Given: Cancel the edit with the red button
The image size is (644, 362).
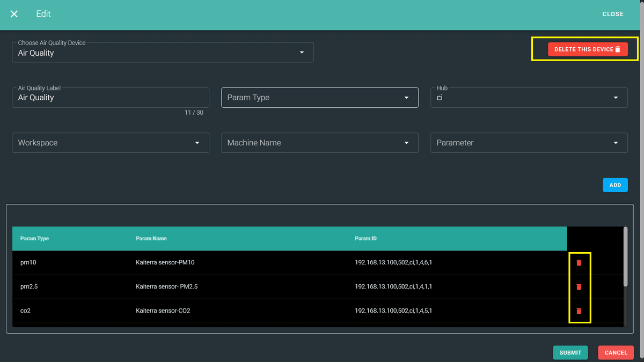Looking at the screenshot, I should click(x=616, y=352).
